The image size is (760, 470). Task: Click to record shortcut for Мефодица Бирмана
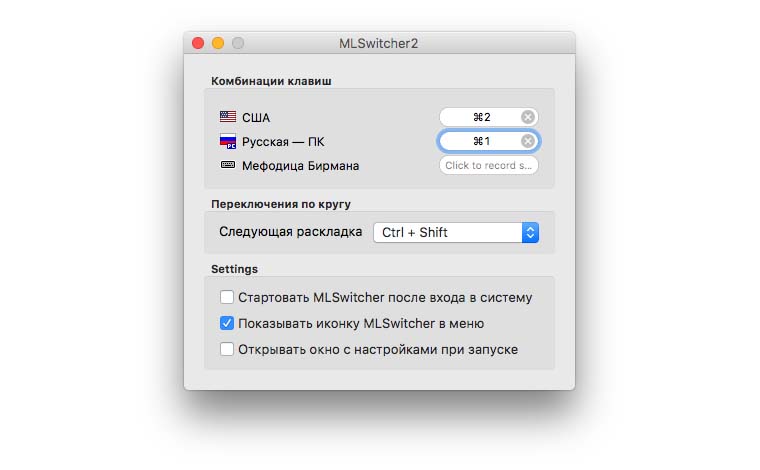tap(488, 165)
